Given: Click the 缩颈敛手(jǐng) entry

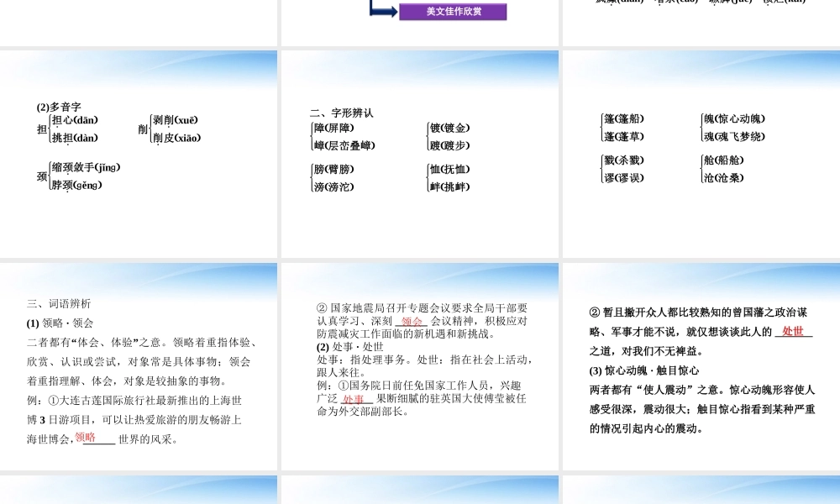Looking at the screenshot, I should click(86, 167).
